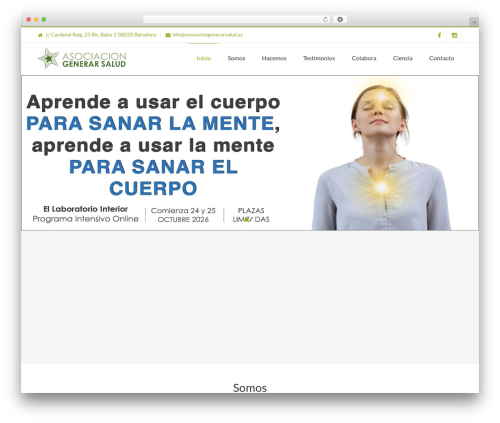Click 'ASOCIACION GENERAR SALUD' logo text

coord(94,60)
